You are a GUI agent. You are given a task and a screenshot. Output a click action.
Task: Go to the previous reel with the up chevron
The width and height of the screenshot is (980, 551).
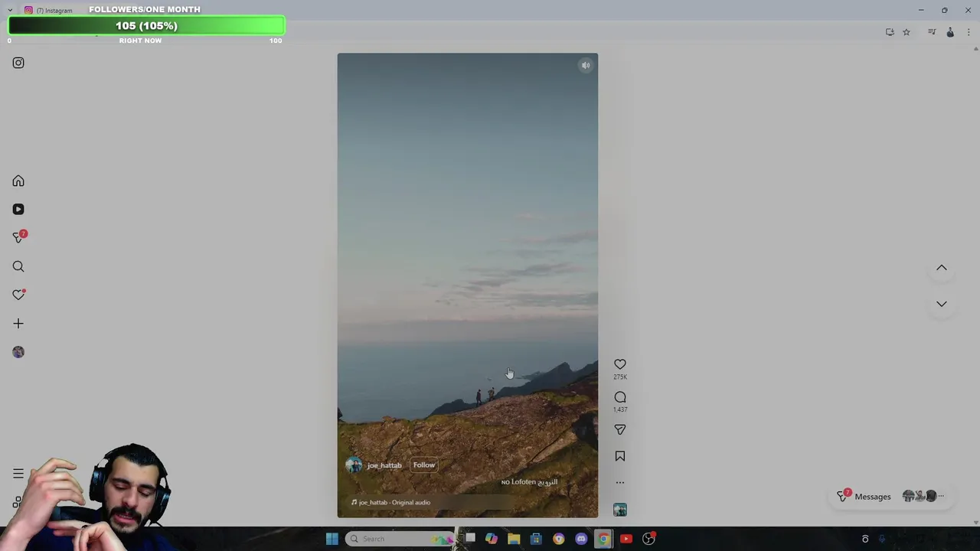(942, 268)
